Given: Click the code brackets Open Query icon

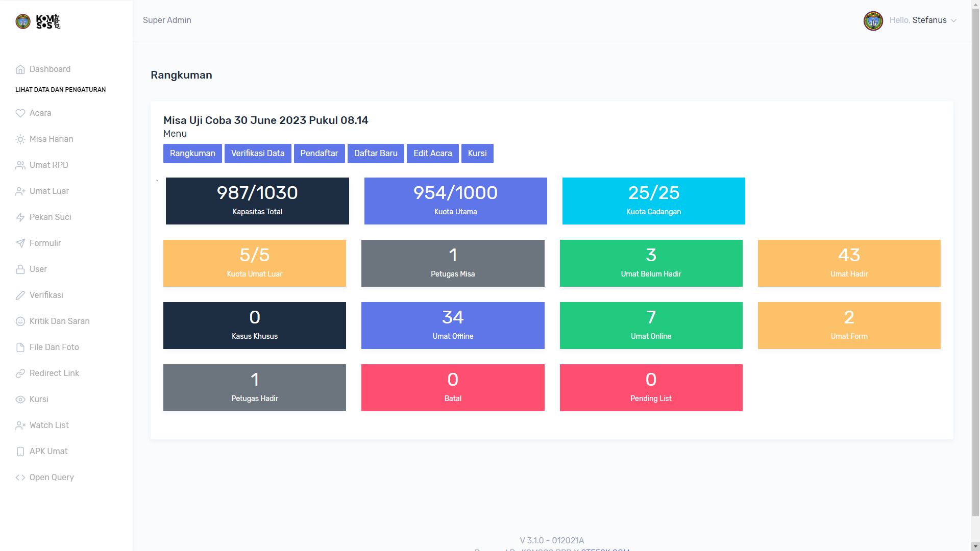Looking at the screenshot, I should click(20, 478).
